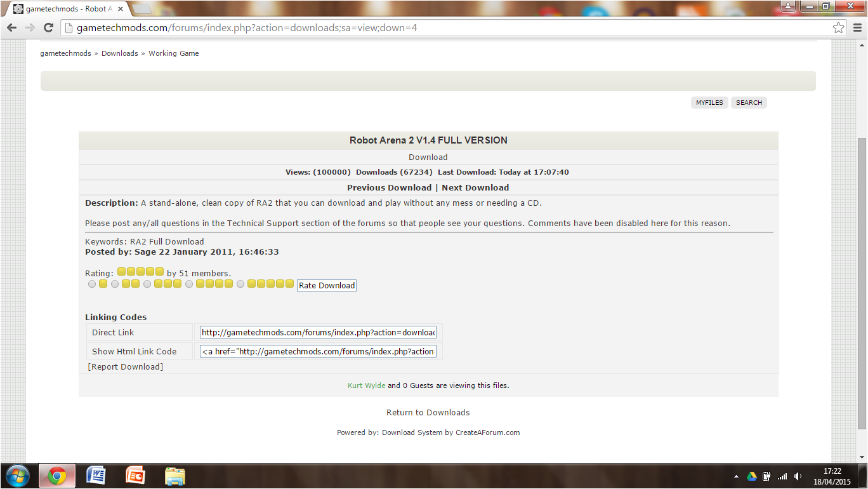Select the one-star rating radio button

[x=92, y=284]
